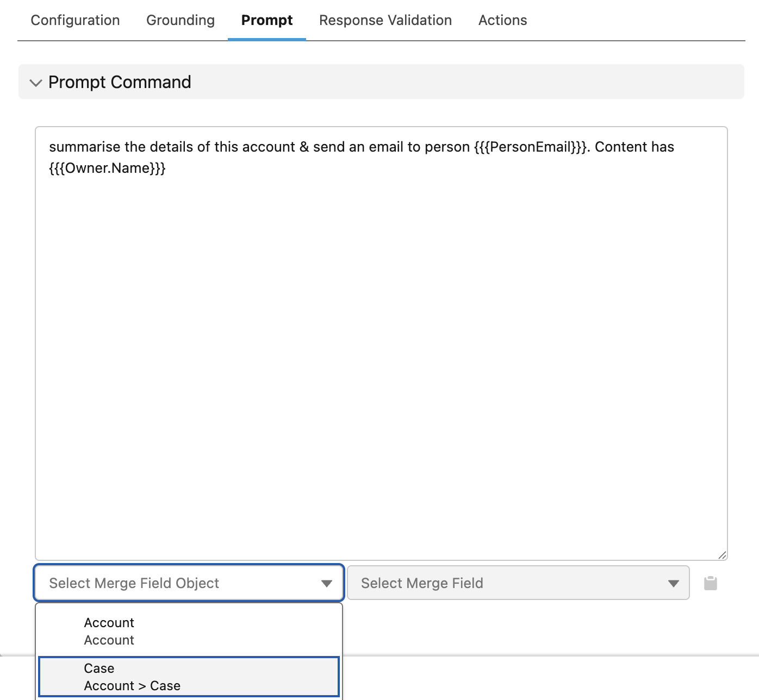This screenshot has width=759, height=700.
Task: Select the Prompt tab
Action: pyautogui.click(x=267, y=21)
